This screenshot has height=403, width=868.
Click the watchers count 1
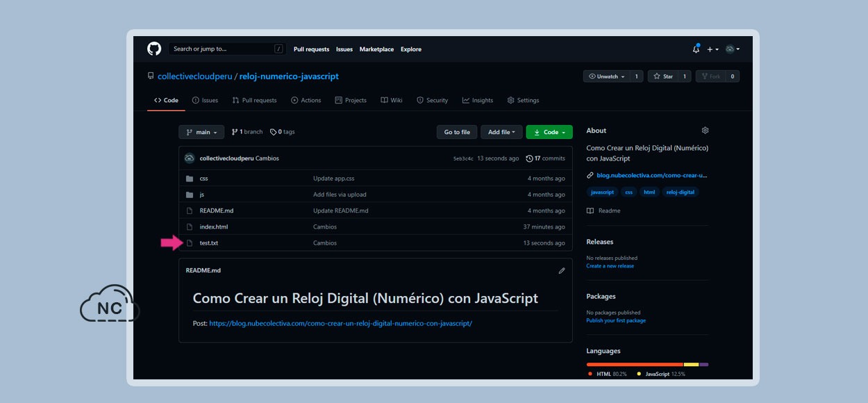coord(637,76)
